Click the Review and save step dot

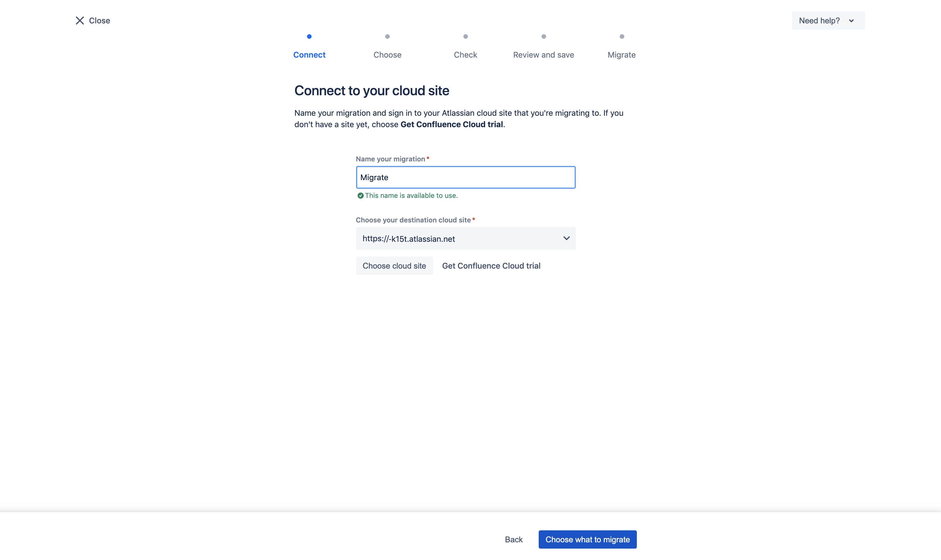click(543, 36)
